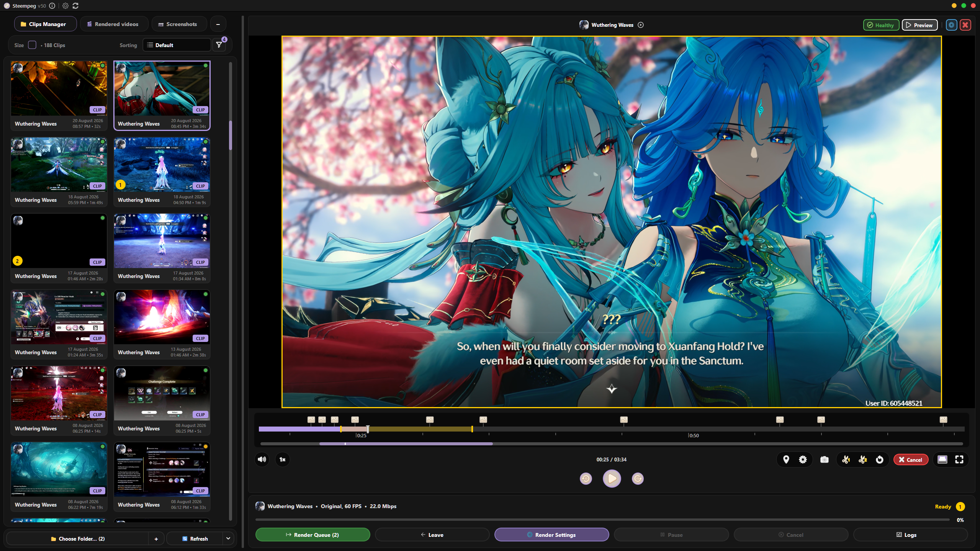The width and height of the screenshot is (980, 551).
Task: Enter fullscreen video view
Action: click(959, 459)
